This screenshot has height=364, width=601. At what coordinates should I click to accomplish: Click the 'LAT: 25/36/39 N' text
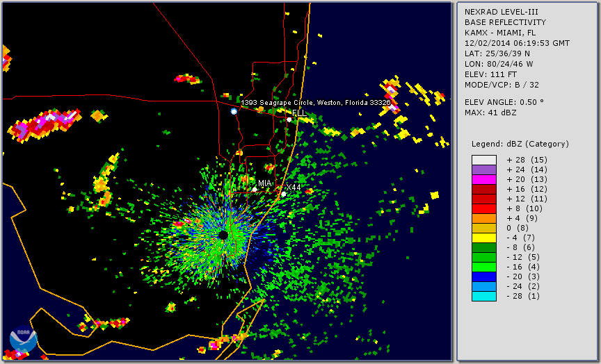tap(497, 53)
